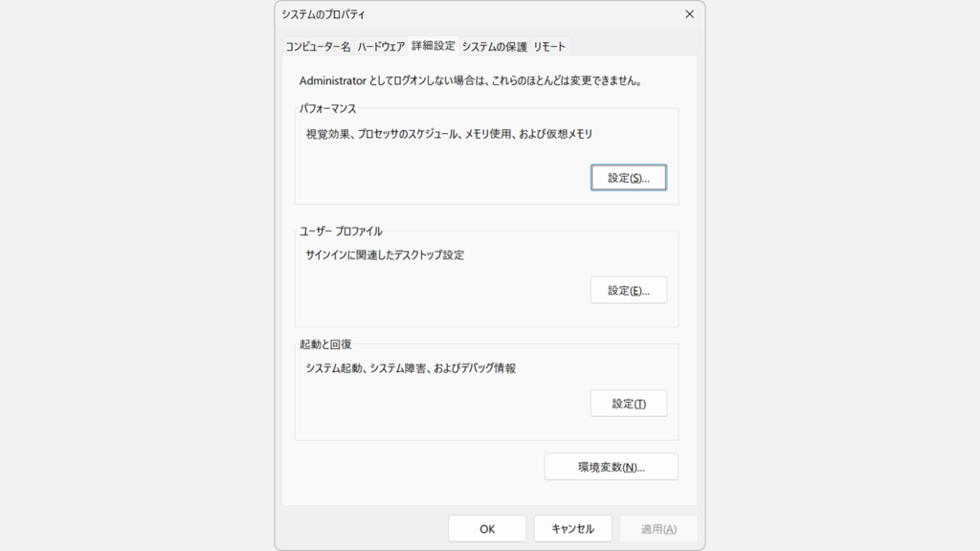Open the ハードウェア tab
Screen dimensions: 980x551
coord(381,47)
